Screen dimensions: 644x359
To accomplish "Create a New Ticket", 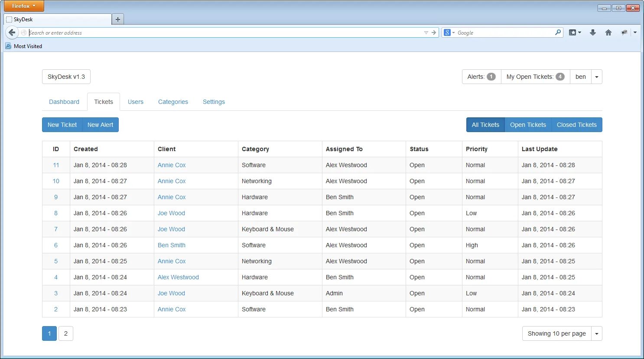I will (62, 125).
